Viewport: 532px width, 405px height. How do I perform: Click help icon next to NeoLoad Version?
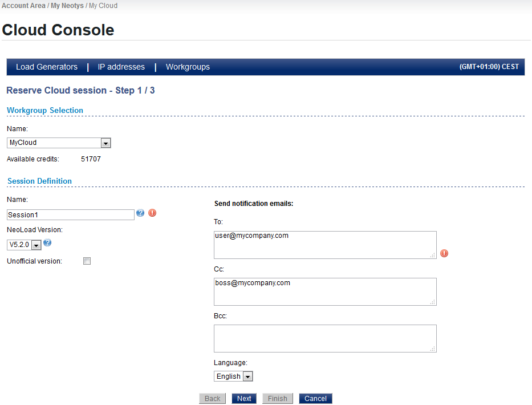(x=47, y=243)
